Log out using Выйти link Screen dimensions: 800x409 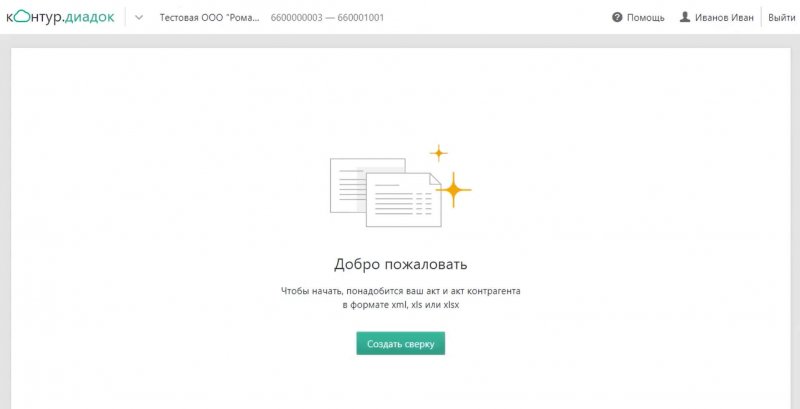[781, 18]
